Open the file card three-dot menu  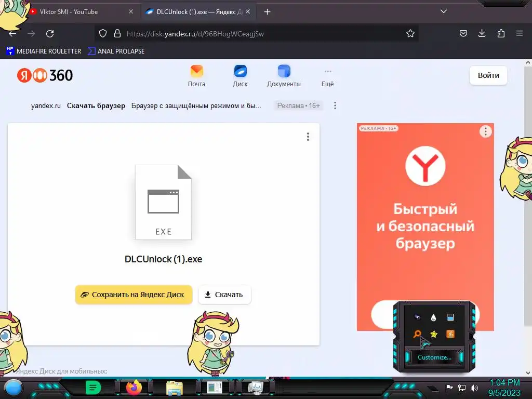308,137
